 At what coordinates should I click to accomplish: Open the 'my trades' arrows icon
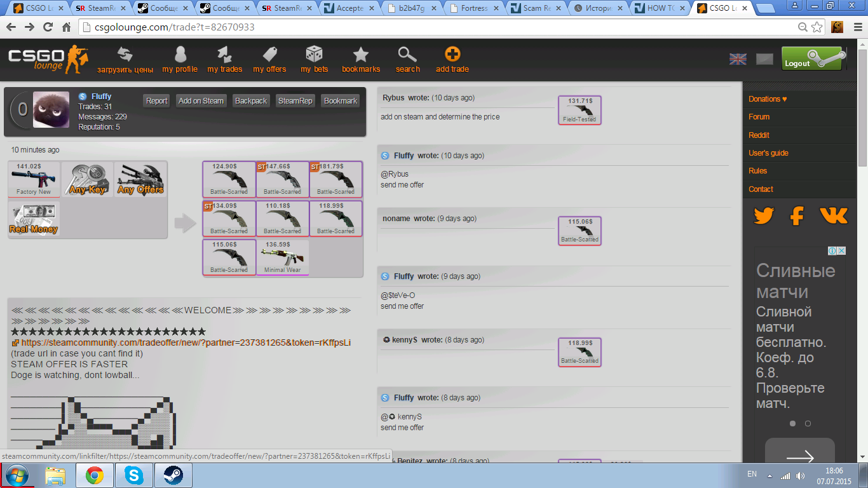click(224, 55)
